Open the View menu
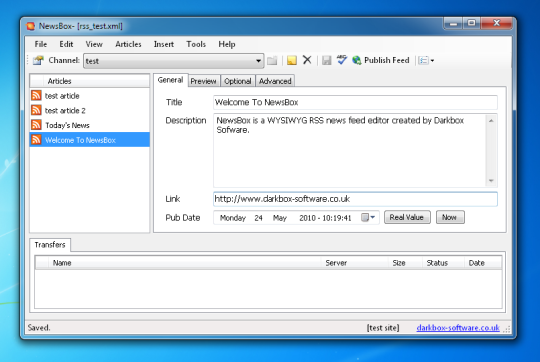The height and width of the screenshot is (362, 540). 94,44
